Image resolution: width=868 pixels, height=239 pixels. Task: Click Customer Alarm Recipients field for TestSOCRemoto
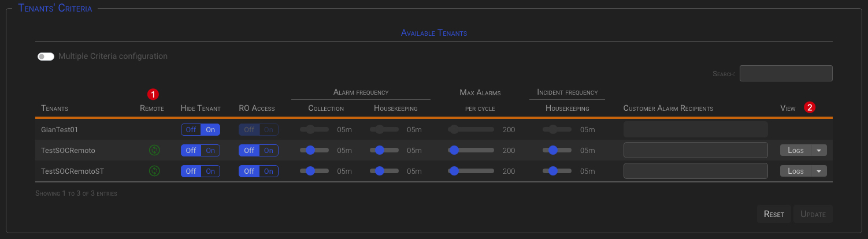pyautogui.click(x=695, y=150)
